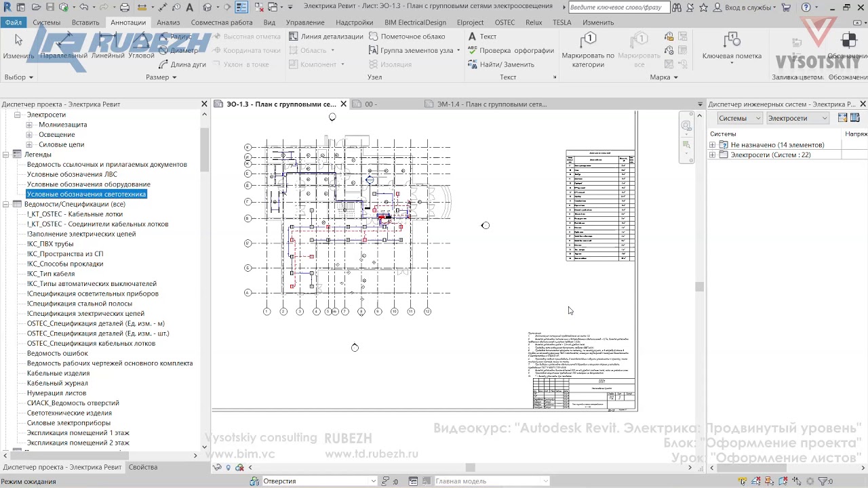This screenshot has height=488, width=868.
Task: Run Проверка орфографии spell check
Action: click(511, 50)
